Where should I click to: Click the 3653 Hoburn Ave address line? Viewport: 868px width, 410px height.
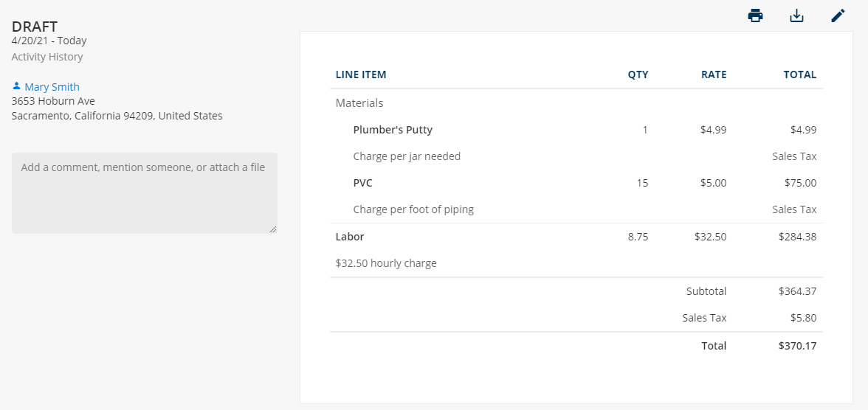(x=53, y=101)
